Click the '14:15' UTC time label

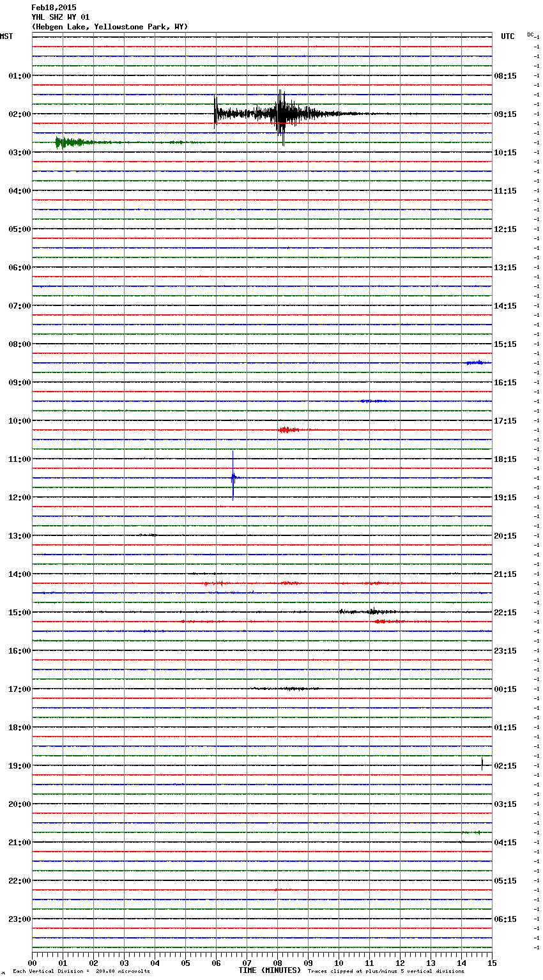click(505, 306)
